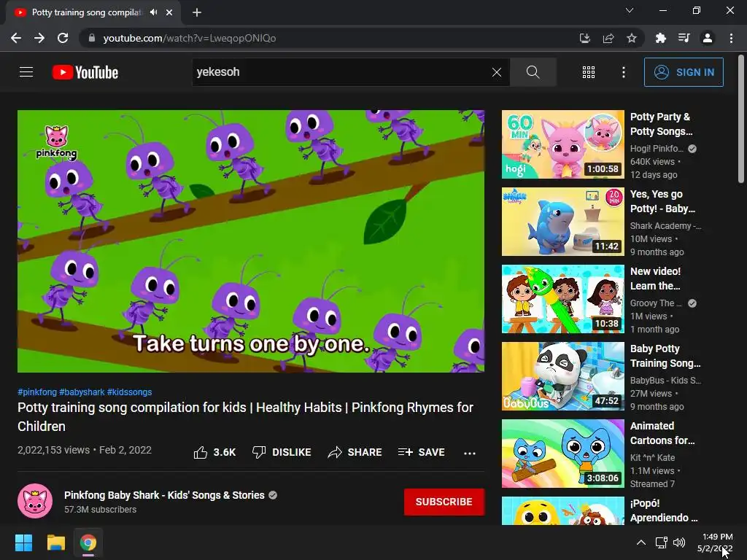Open YouTube settings three-dot menu
This screenshot has height=560, width=747.
pyautogui.click(x=623, y=72)
